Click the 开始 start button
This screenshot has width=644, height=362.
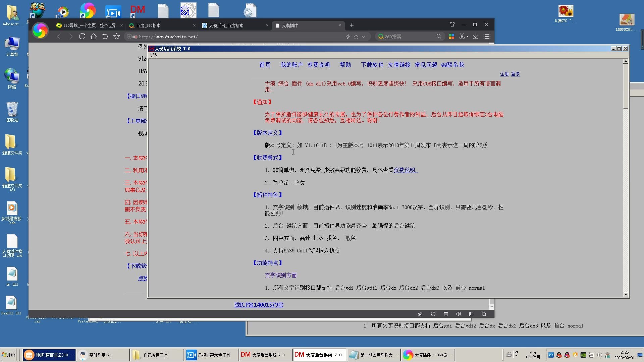[9, 355]
